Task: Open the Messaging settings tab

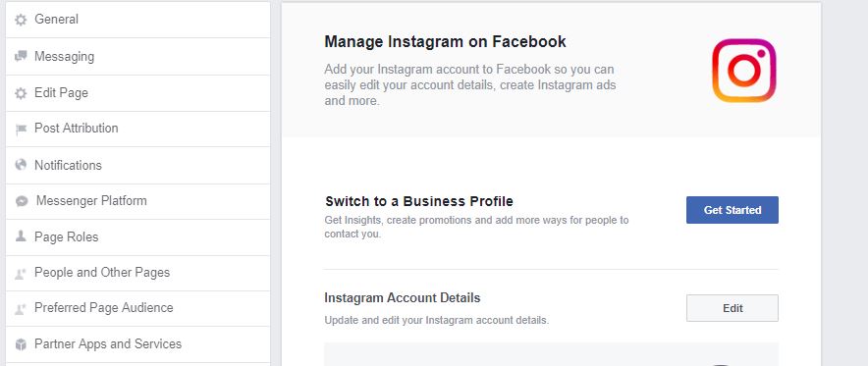Action: click(x=137, y=56)
